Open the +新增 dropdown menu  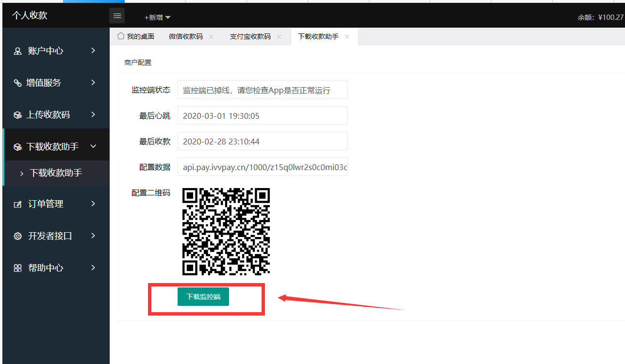click(x=158, y=17)
